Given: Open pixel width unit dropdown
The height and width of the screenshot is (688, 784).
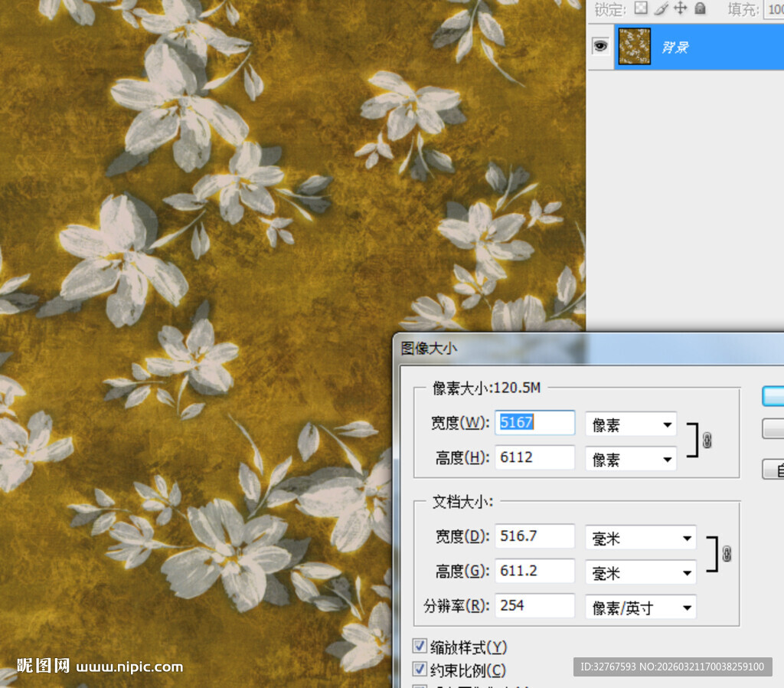Looking at the screenshot, I should [631, 424].
